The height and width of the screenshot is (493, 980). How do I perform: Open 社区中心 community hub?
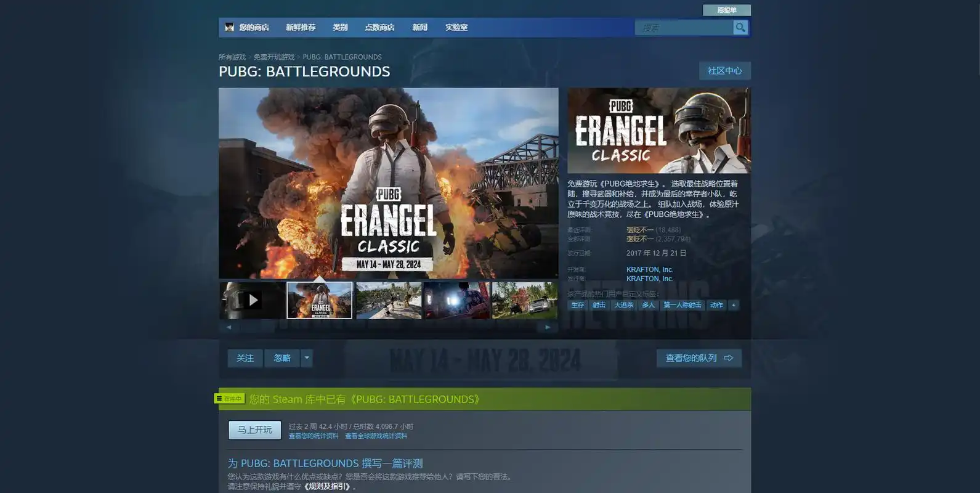click(724, 71)
